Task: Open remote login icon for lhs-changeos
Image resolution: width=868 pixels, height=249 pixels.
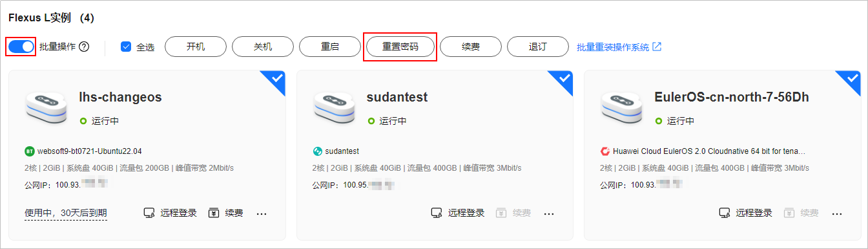Action: pos(149,213)
